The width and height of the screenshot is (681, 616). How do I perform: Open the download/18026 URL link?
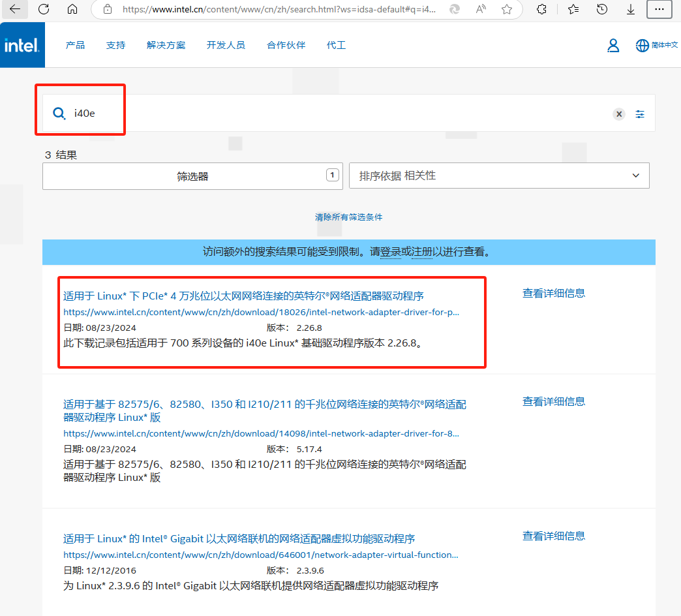(261, 313)
